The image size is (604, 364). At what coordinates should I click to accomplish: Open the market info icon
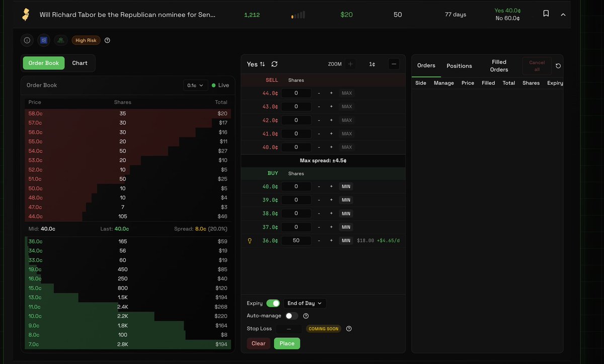[27, 40]
